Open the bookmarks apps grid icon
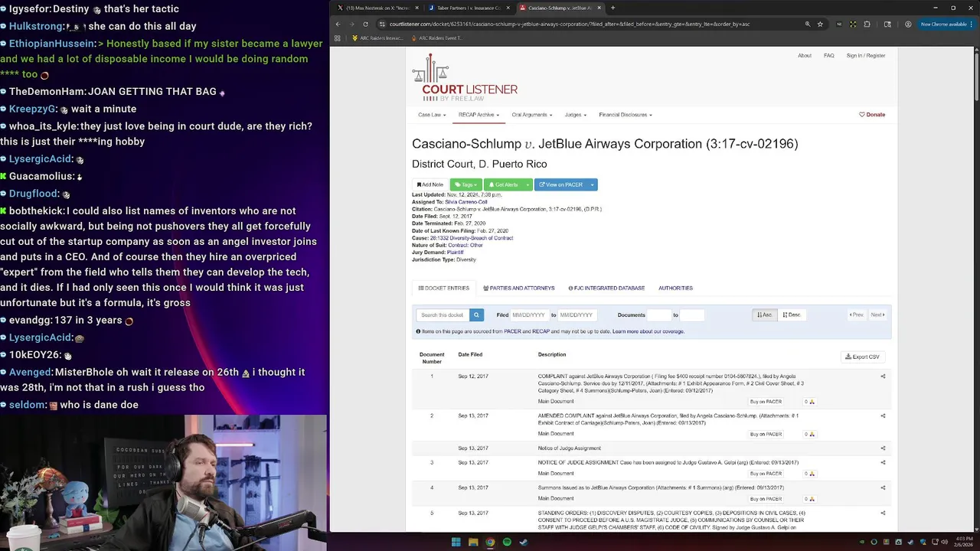This screenshot has width=980, height=551. point(338,37)
